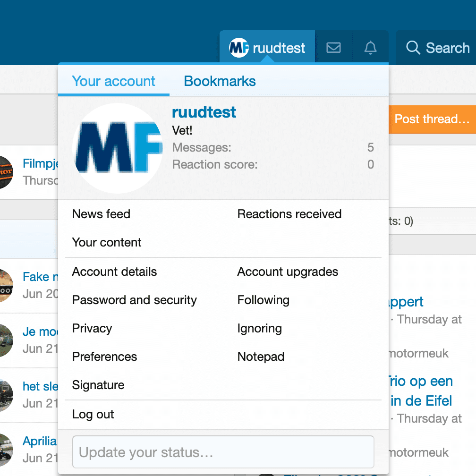Click Log out
The width and height of the screenshot is (476, 476).
93,414
